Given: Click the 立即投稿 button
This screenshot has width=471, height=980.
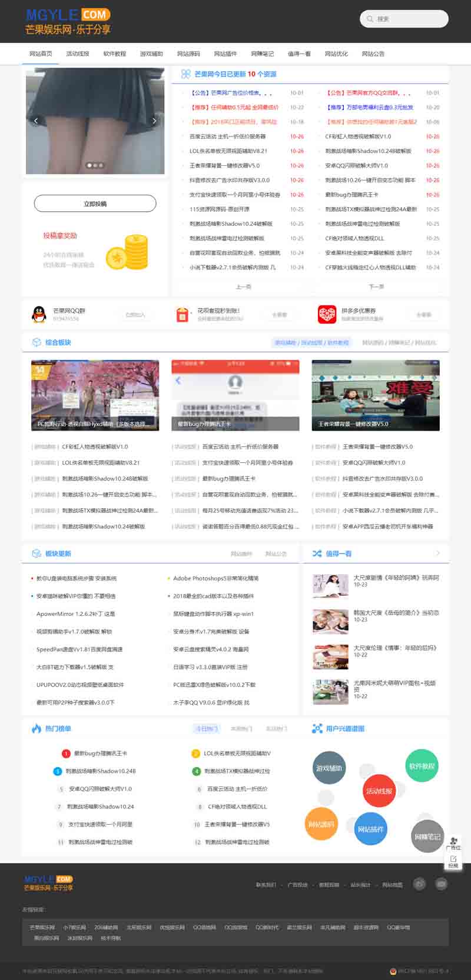Looking at the screenshot, I should pyautogui.click(x=95, y=204).
